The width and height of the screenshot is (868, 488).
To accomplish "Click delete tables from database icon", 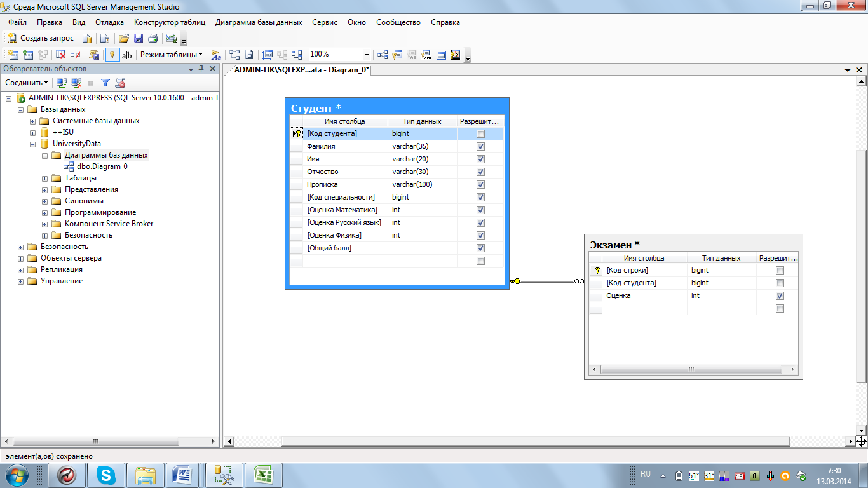I will pyautogui.click(x=61, y=55).
